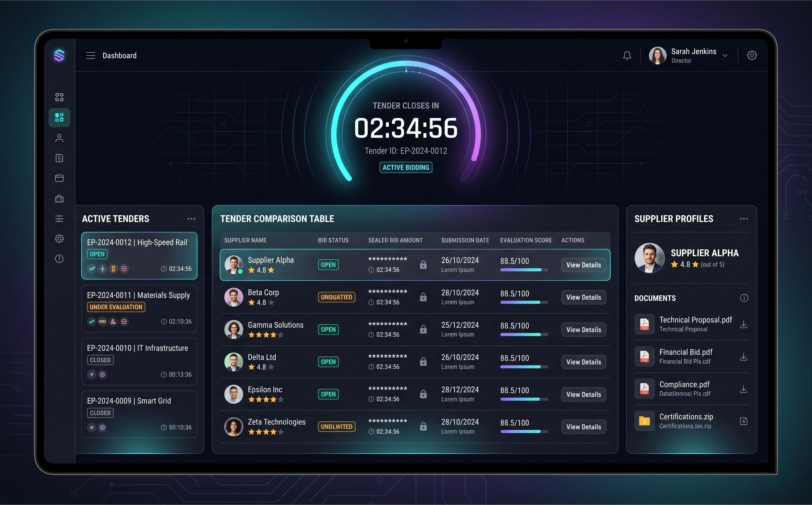Click the notification bell icon
812x505 pixels.
click(x=627, y=55)
